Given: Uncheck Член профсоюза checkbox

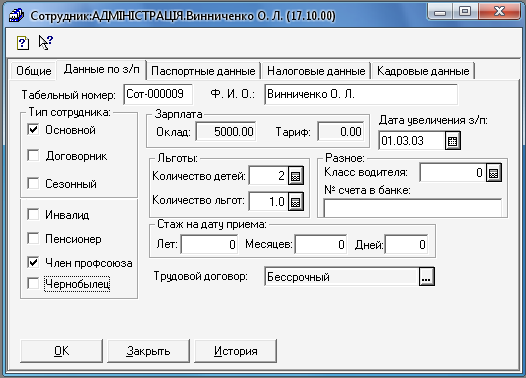Looking at the screenshot, I should 33,263.
